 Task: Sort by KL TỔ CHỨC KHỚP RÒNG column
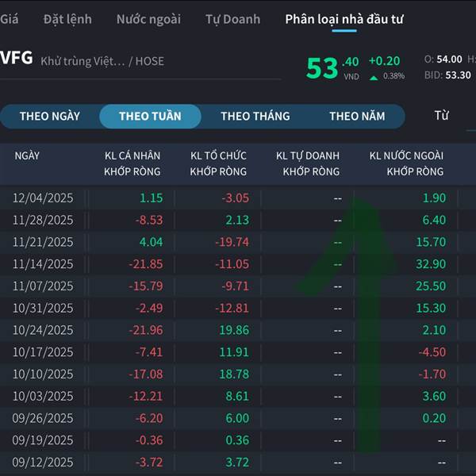point(218,163)
